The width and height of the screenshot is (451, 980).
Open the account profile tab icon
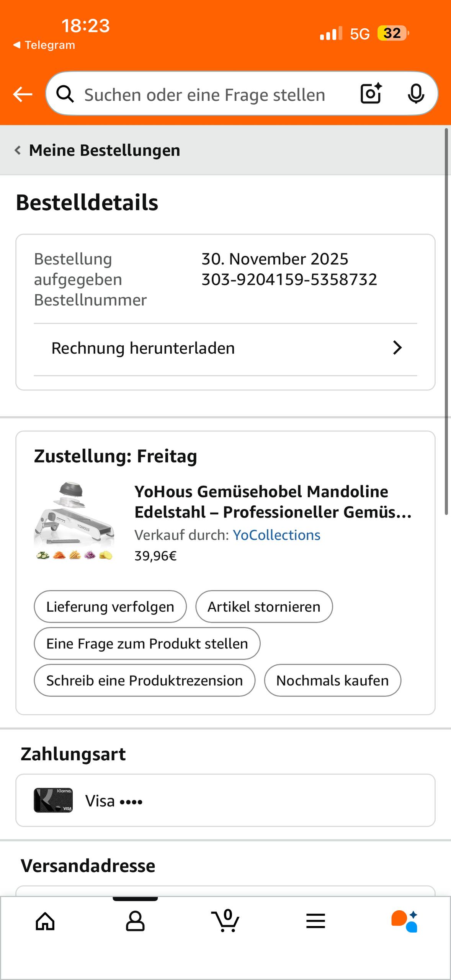click(135, 921)
